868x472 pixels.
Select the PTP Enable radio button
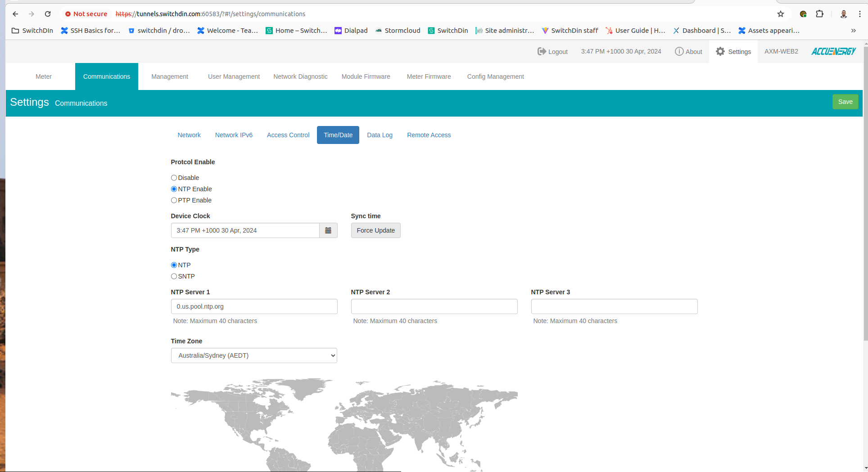click(x=174, y=200)
